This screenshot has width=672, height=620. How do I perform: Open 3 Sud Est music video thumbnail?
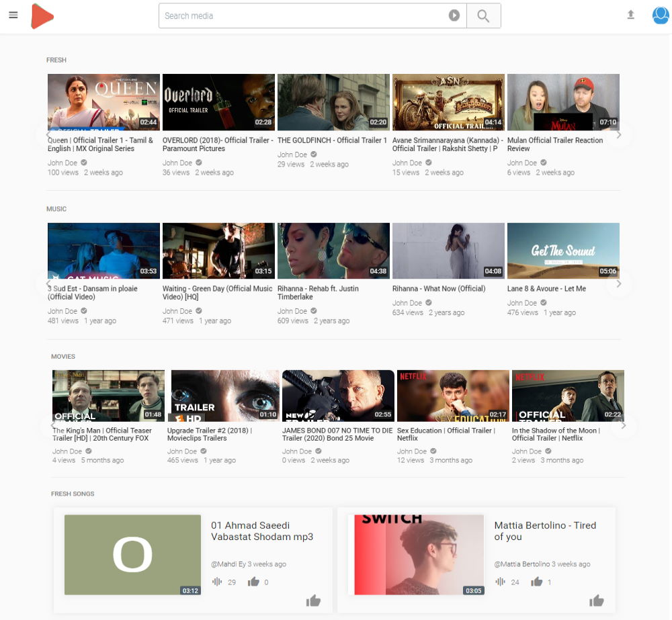[103, 251]
